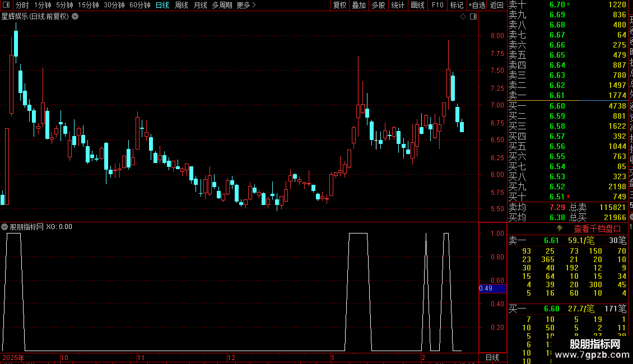Viewport: 633px width, 364px height.
Task: Click the 0.49 indicator value tag
Action: coord(492,288)
